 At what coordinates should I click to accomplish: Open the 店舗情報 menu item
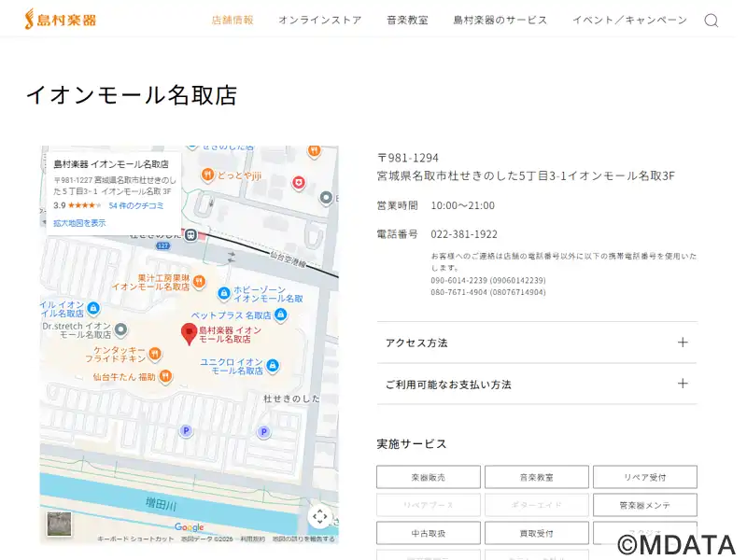point(233,20)
